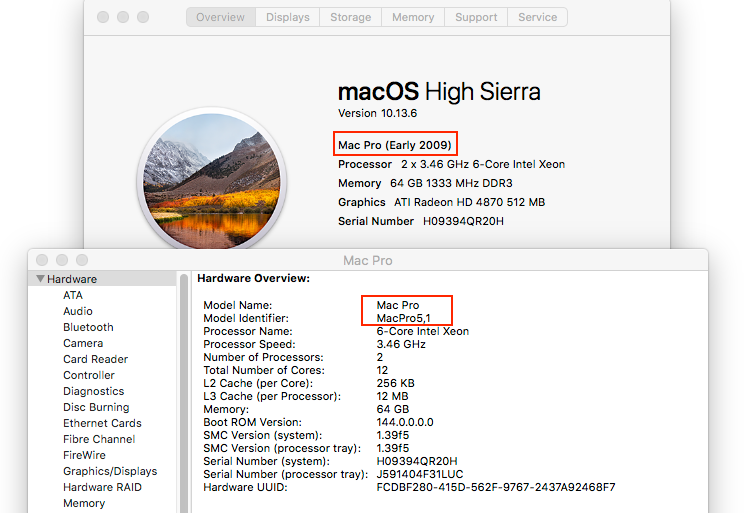Click Processor Speed value 3.46 GHz
The width and height of the screenshot is (752, 513).
(x=401, y=344)
